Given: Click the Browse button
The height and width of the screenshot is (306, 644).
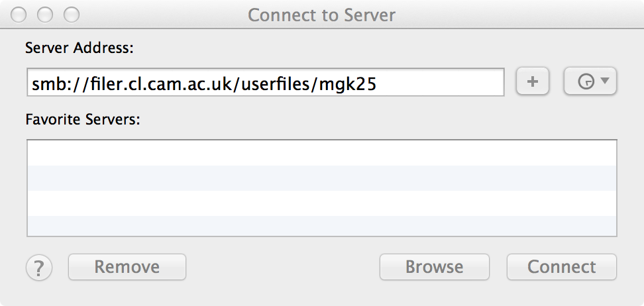Looking at the screenshot, I should pyautogui.click(x=434, y=267).
